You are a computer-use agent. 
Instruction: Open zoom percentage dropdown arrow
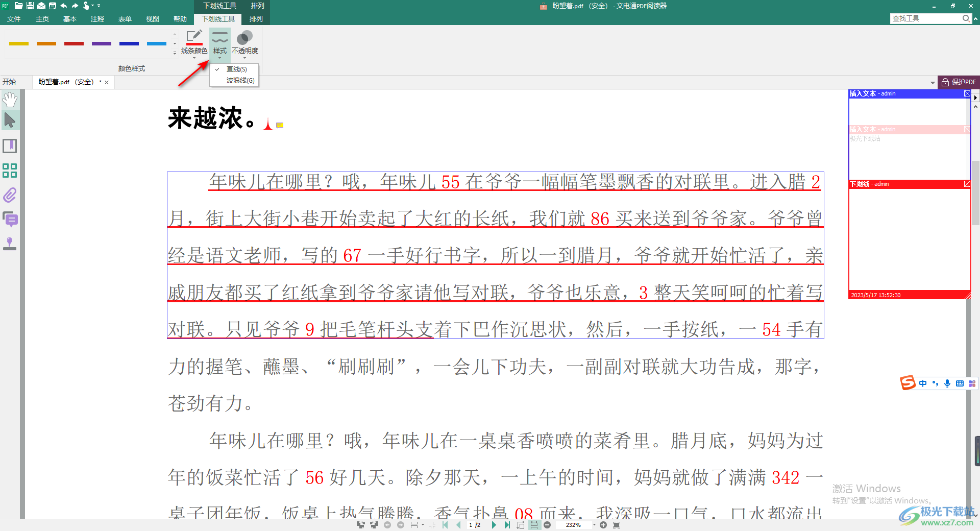point(594,525)
